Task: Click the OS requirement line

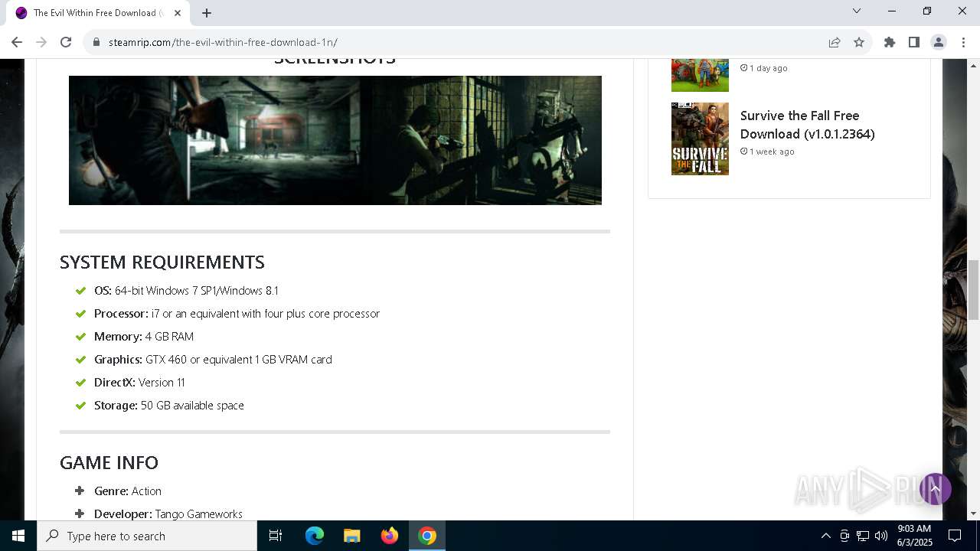Action: [186, 291]
